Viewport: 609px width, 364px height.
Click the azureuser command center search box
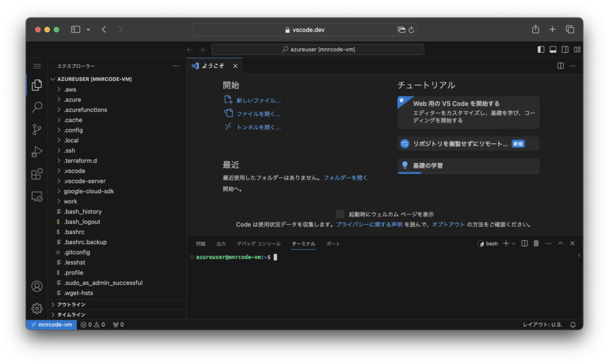[x=318, y=49]
